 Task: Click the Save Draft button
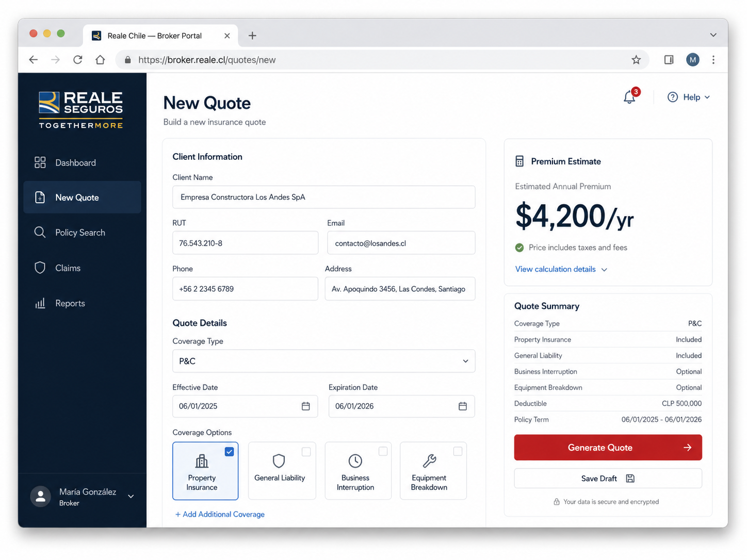[x=608, y=479]
